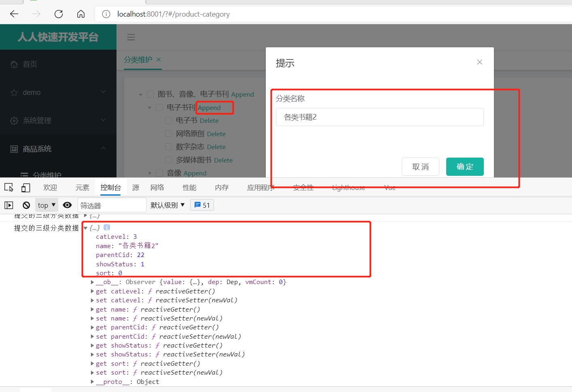
Task: Click Delete next to 多媒体图书
Action: [223, 160]
